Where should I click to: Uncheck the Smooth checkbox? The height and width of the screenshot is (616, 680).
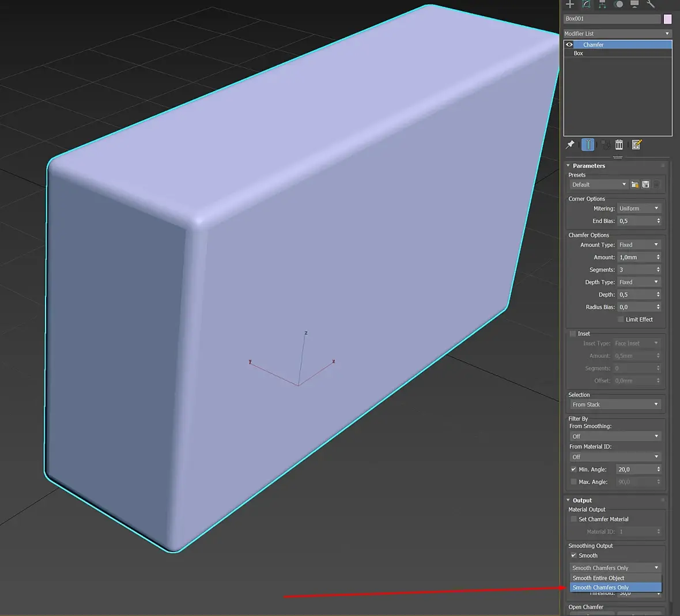(573, 555)
